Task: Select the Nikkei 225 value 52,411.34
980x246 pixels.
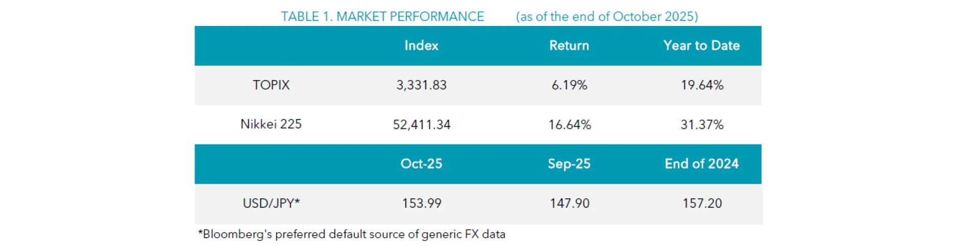Action: click(422, 125)
